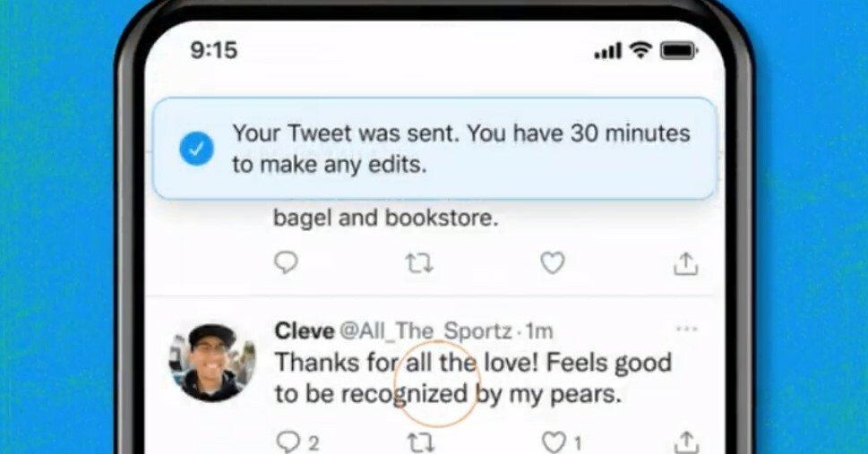
Task: Tap the 9:15 clock in the status bar
Action: [214, 50]
